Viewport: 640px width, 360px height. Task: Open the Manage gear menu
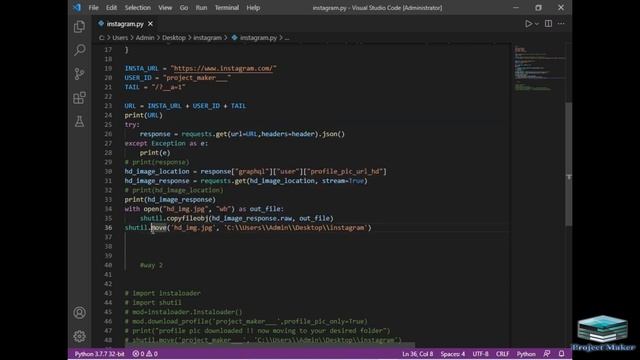point(80,336)
